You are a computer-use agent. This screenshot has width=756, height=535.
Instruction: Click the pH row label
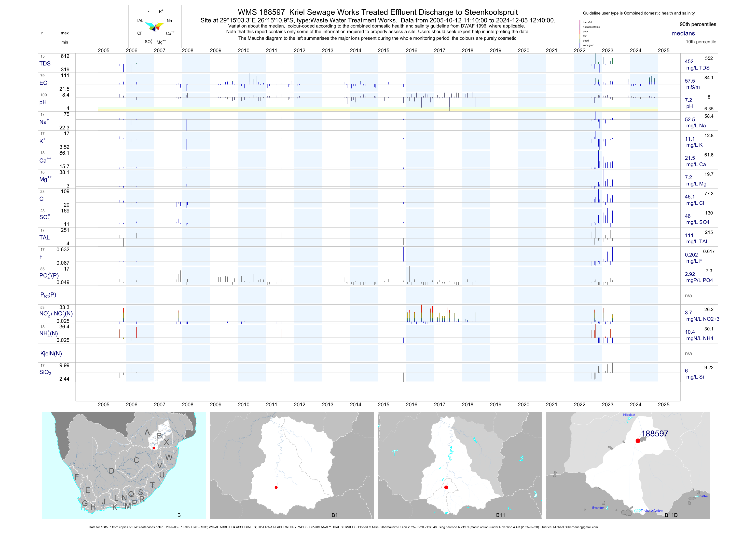[43, 102]
